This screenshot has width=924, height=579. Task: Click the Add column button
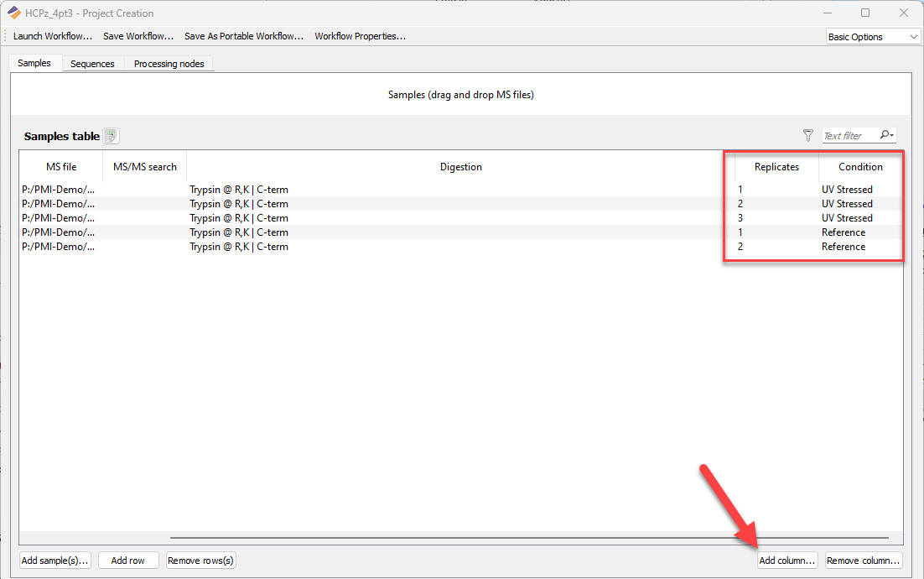click(786, 561)
